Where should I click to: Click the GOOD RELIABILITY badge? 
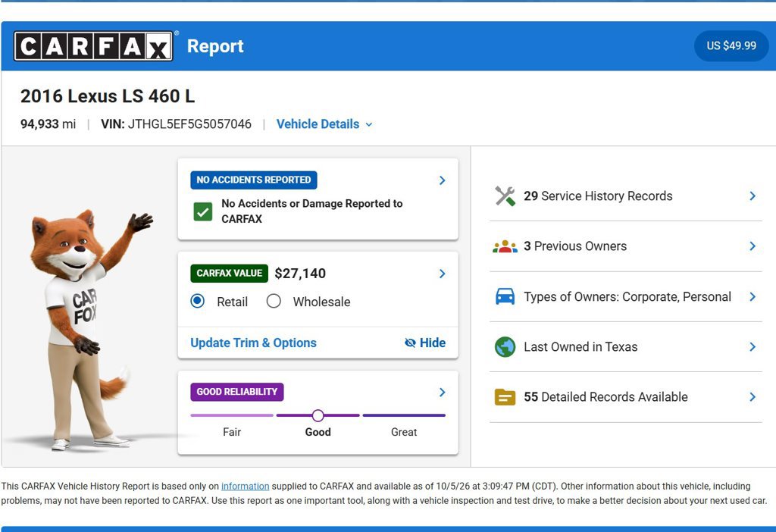pyautogui.click(x=237, y=392)
